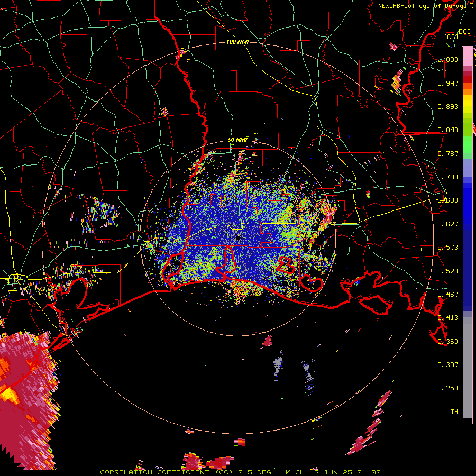Click the KLCH station identifier in caption
Screen dimensions: 476x476
click(295, 472)
